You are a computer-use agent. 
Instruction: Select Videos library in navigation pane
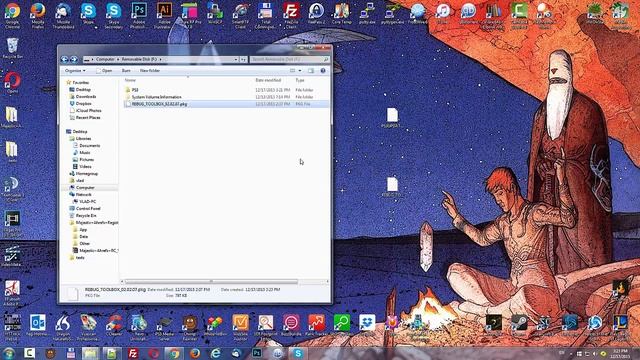point(85,167)
